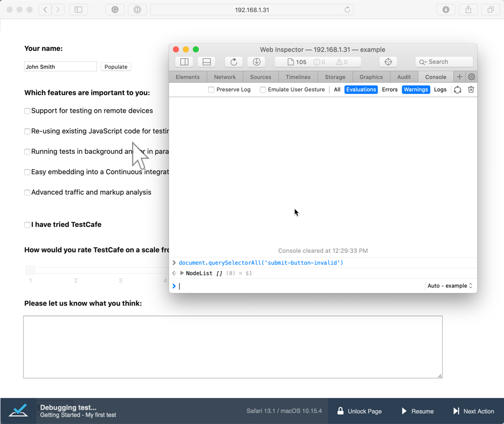
Task: Toggle Emulate User Gesture checkbox
Action: click(x=263, y=90)
